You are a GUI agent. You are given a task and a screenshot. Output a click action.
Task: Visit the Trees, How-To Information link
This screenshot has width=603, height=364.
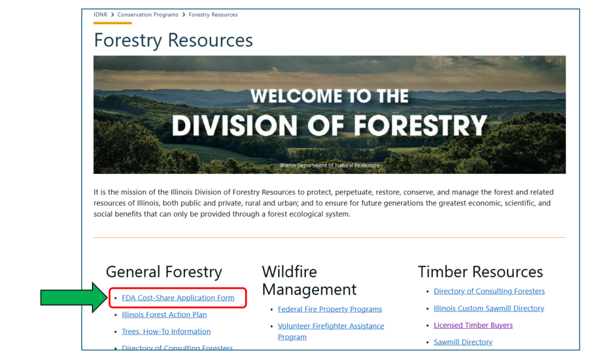pos(166,332)
